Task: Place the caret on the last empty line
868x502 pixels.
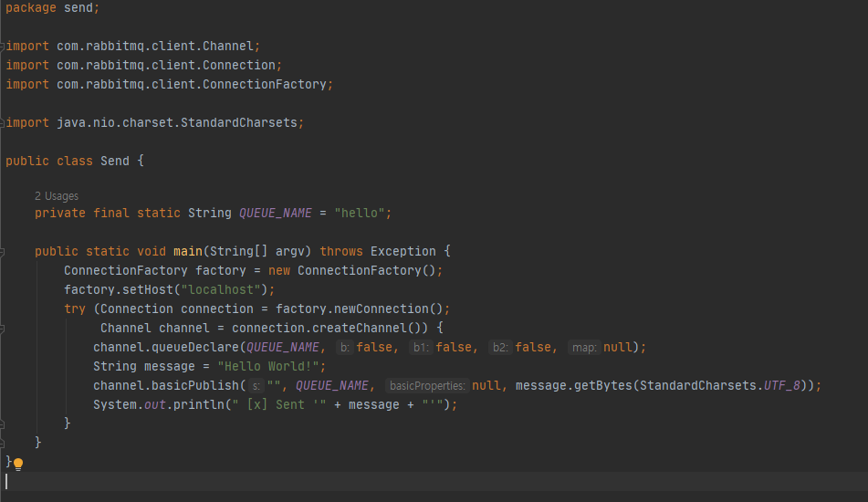Action: click(x=434, y=482)
